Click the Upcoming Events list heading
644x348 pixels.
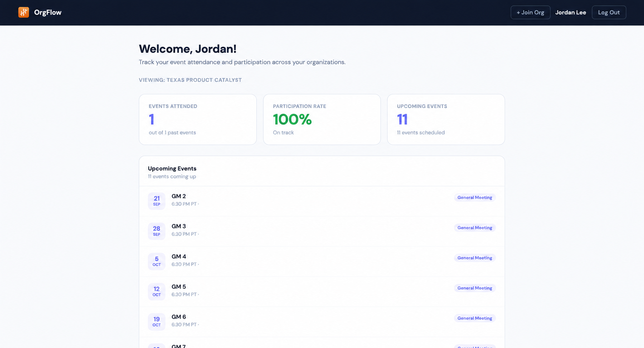172,168
